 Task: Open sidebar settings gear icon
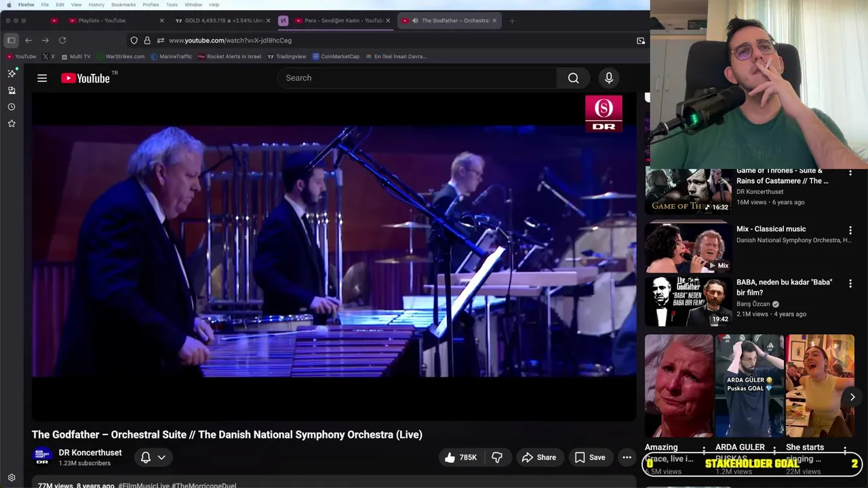click(x=12, y=478)
